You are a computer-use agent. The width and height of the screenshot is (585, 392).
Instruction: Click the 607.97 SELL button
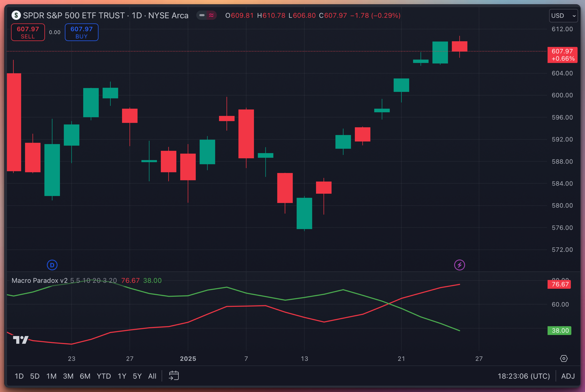pos(28,33)
